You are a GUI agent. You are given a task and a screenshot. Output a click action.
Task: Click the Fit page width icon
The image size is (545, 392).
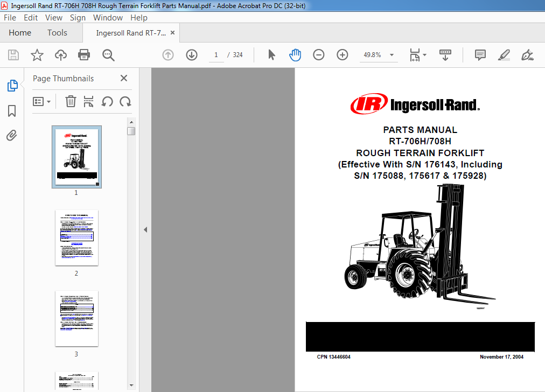coord(415,55)
